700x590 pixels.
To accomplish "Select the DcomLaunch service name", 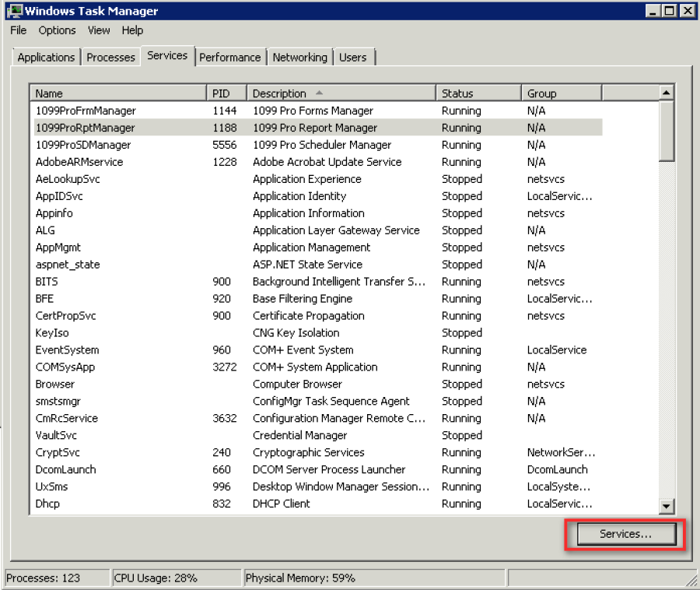I will point(65,469).
